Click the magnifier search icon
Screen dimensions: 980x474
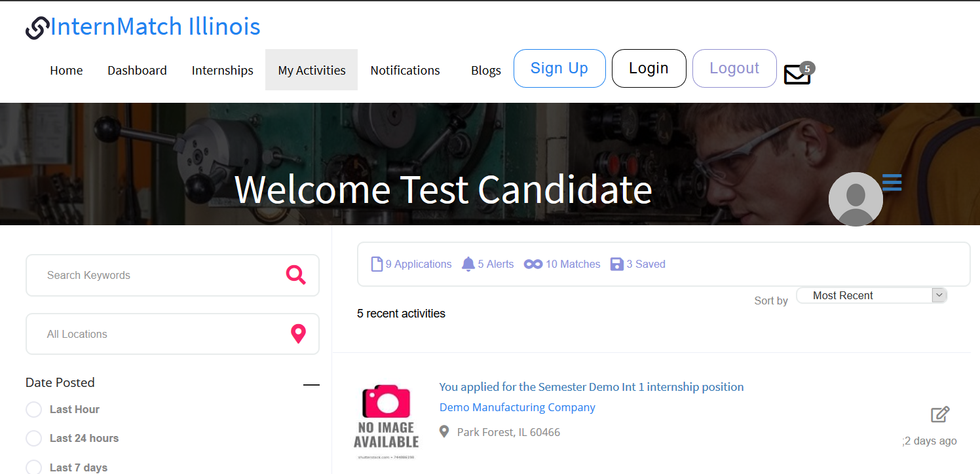(x=296, y=275)
